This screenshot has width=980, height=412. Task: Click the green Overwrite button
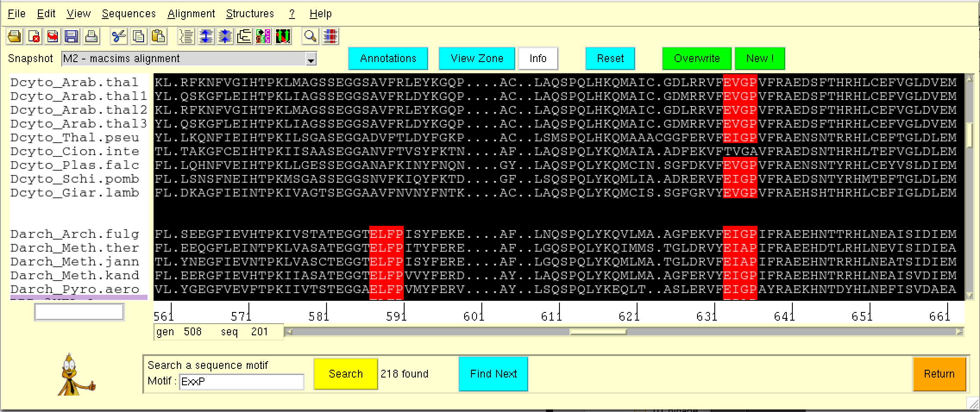tap(697, 59)
